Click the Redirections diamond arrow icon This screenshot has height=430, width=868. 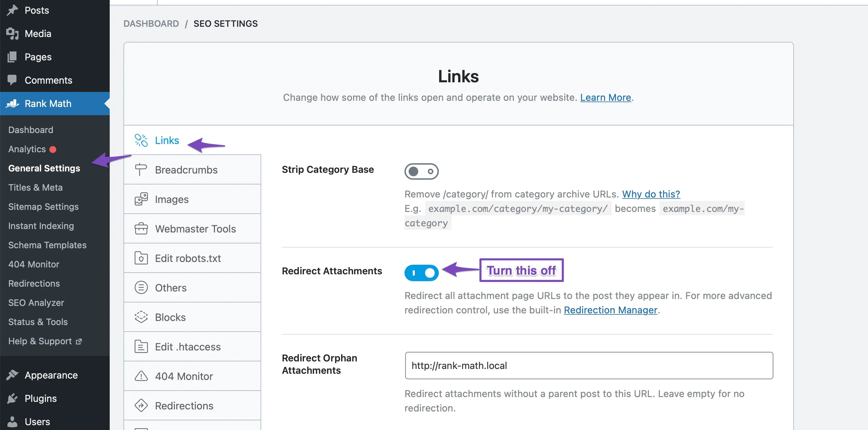[x=141, y=406]
